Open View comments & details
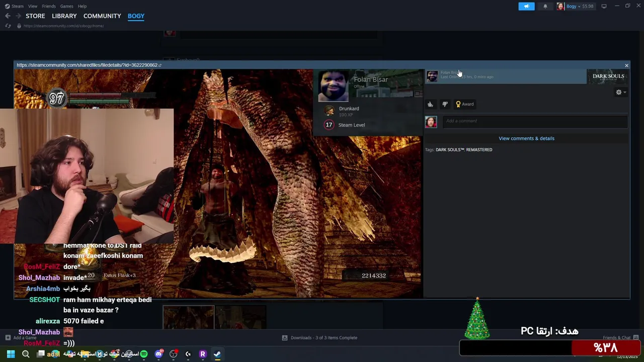Image resolution: width=644 pixels, height=362 pixels. [526, 138]
